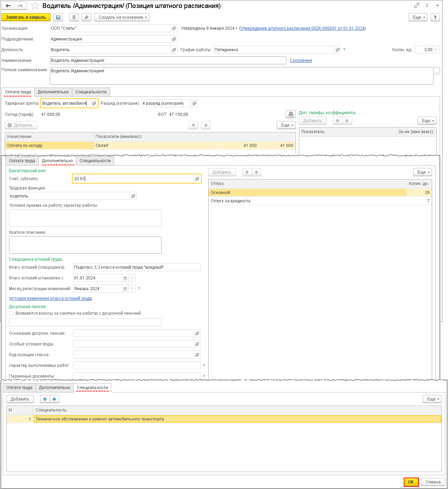The height and width of the screenshot is (490, 448).
Task: Open help with the ? button
Action: [435, 17]
